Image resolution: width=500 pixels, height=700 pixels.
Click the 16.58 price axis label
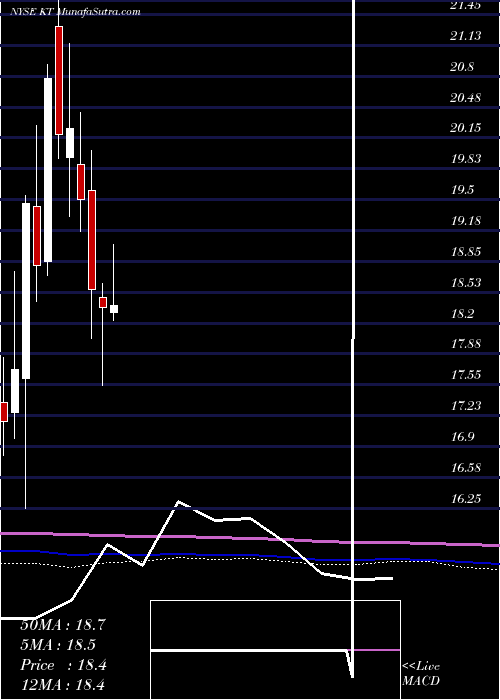click(x=466, y=468)
